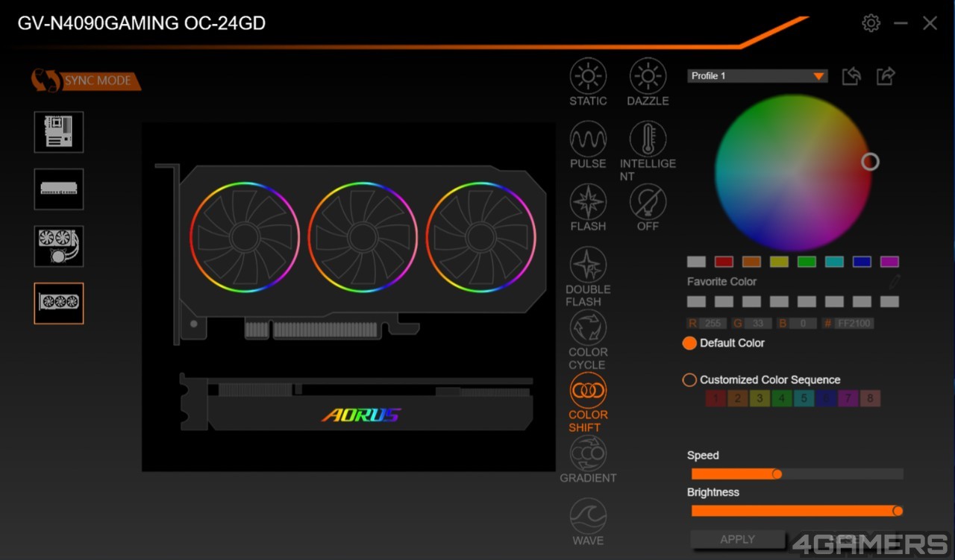Click the AORUS logo on card preview
The image size is (955, 560).
(x=361, y=415)
